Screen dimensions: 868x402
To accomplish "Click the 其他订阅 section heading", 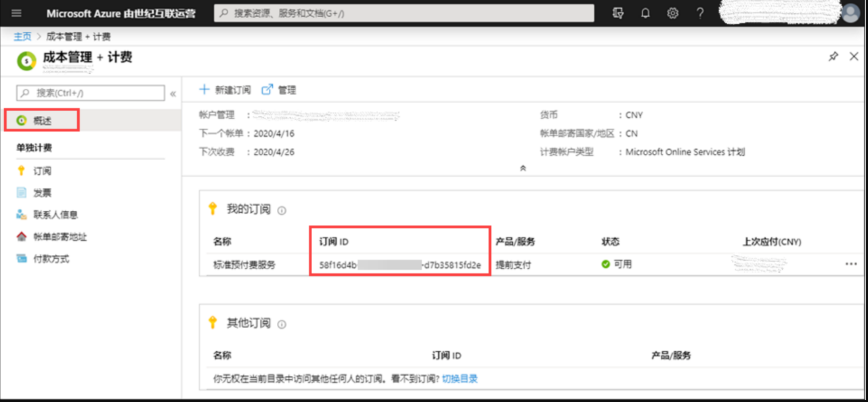I will click(248, 323).
